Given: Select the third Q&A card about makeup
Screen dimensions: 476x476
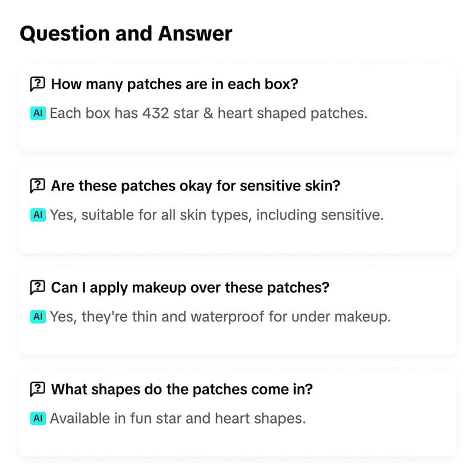Looking at the screenshot, I should point(237,311).
